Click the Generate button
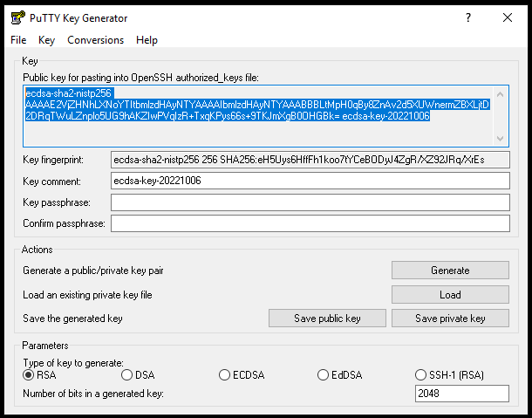The width and height of the screenshot is (532, 418). (x=450, y=271)
